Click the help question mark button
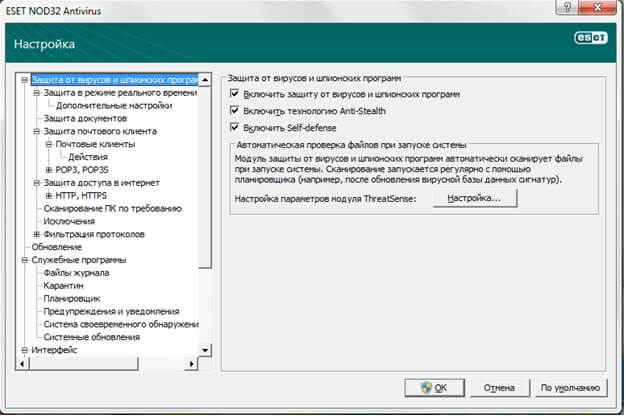Screen dimensions: 626x416 click(x=567, y=8)
